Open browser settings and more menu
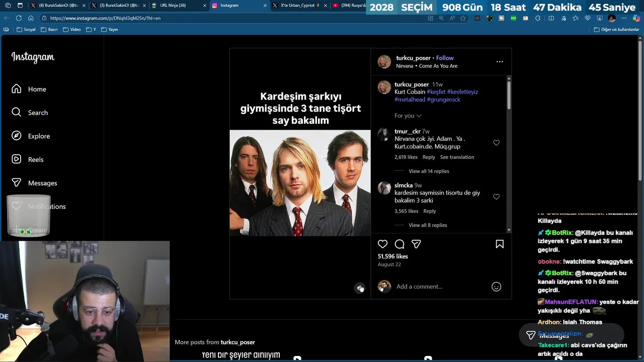 coord(624,18)
